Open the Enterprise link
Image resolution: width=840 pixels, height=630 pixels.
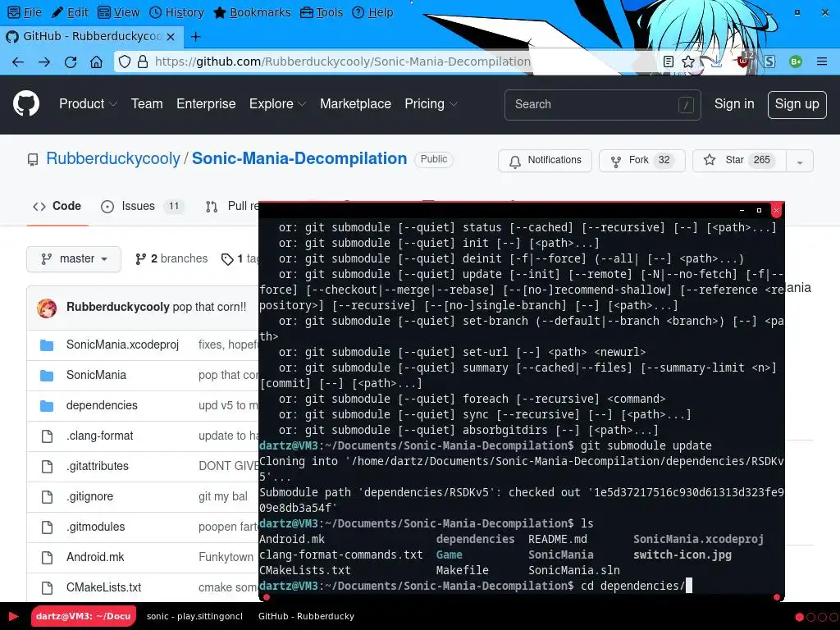(206, 104)
